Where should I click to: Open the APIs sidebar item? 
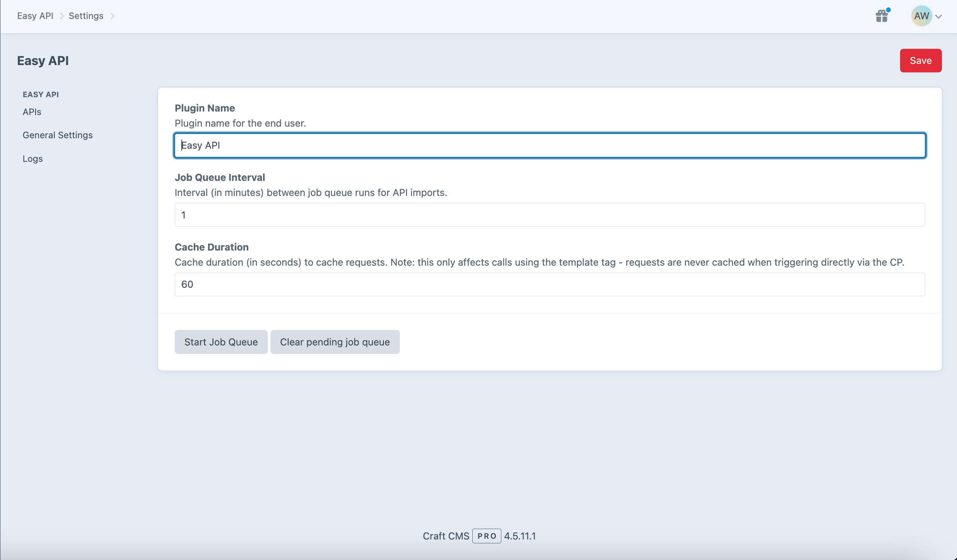pyautogui.click(x=32, y=112)
